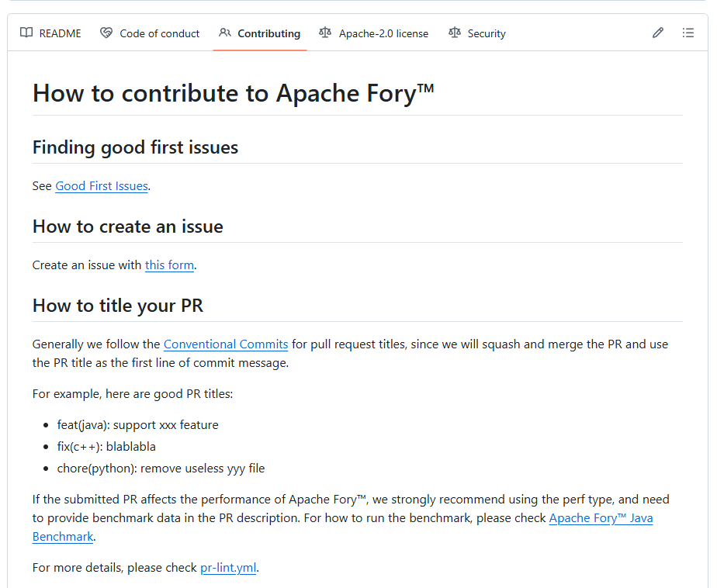Click the Contributing people icon
This screenshot has height=588, width=717.
[x=224, y=33]
